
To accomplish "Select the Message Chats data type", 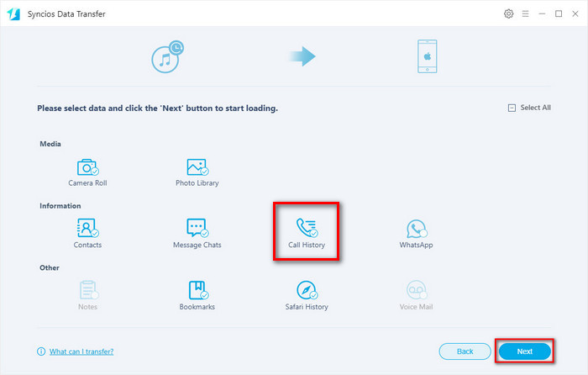I will point(197,234).
